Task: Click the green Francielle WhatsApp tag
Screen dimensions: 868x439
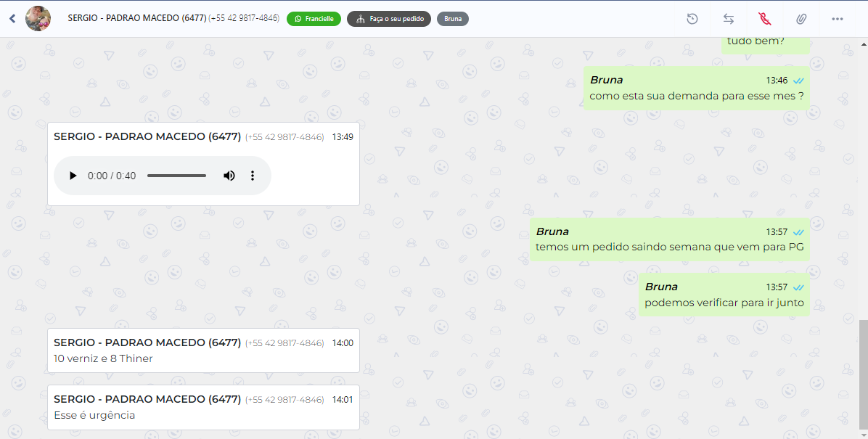Action: (314, 19)
